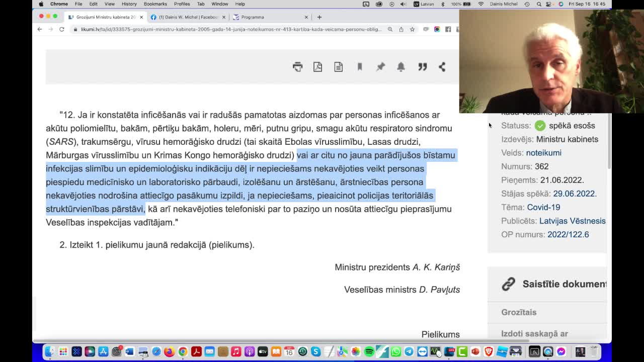Click the Saistītie dokumenti heading
644x362 pixels.
[565, 284]
